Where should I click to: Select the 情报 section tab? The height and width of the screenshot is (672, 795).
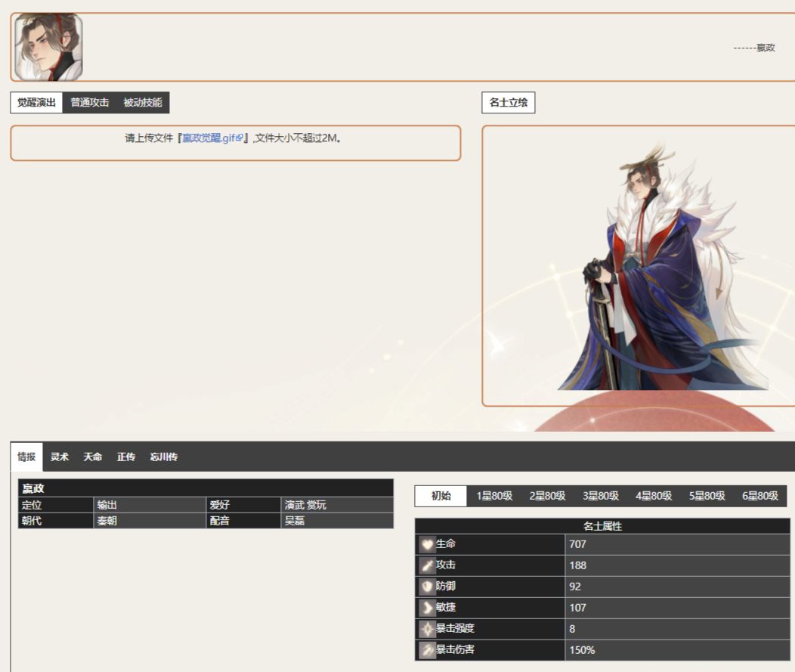(x=26, y=457)
